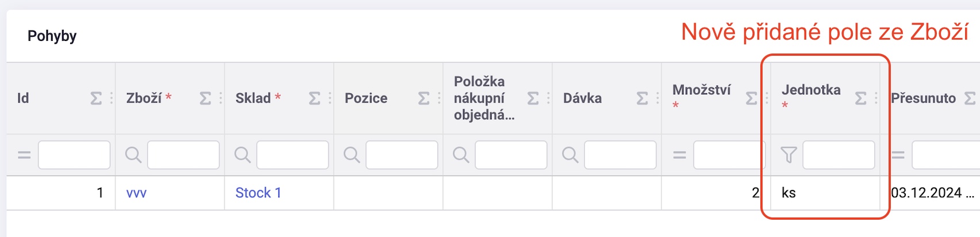Click Položka nákupní objednávky filter field
The width and height of the screenshot is (980, 237).
point(511,155)
